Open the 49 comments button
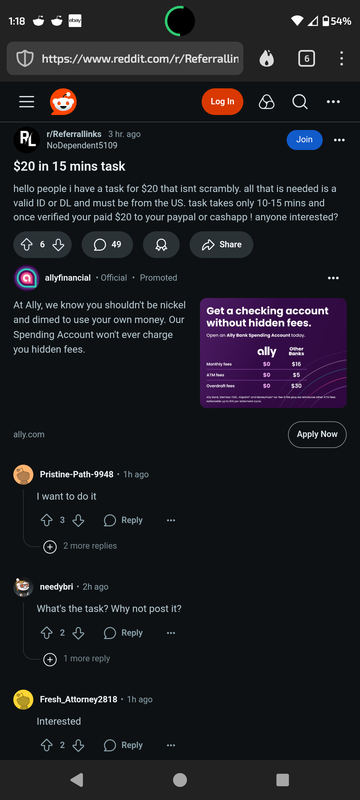 click(107, 244)
